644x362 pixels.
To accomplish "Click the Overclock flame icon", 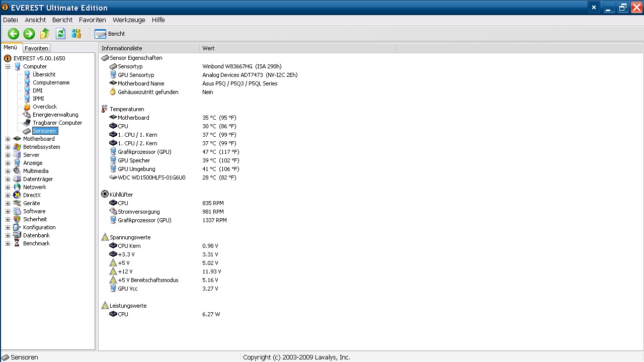I will tap(27, 107).
